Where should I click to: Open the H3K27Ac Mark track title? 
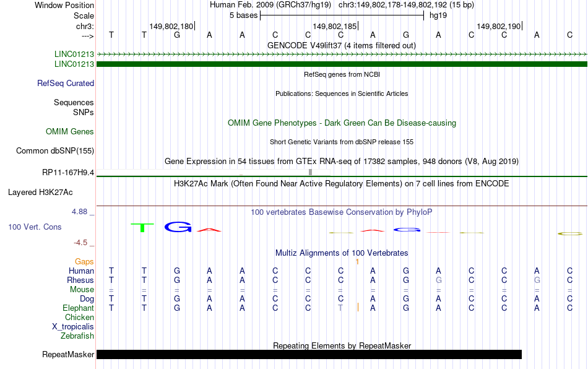pos(341,183)
